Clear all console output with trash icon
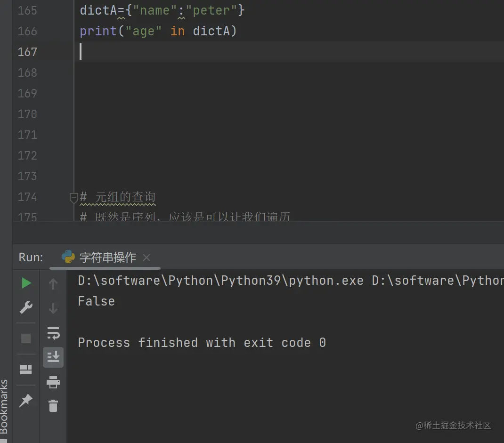The width and height of the screenshot is (504, 443). click(53, 406)
